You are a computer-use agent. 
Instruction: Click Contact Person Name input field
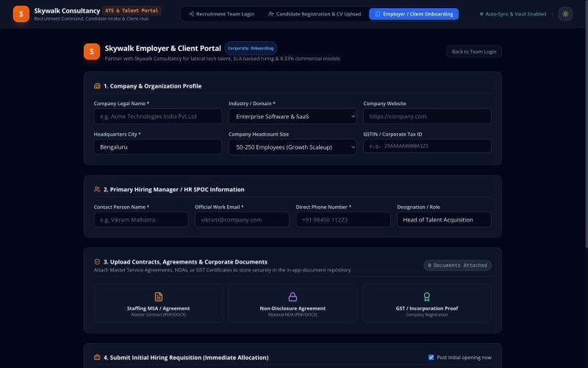(141, 219)
